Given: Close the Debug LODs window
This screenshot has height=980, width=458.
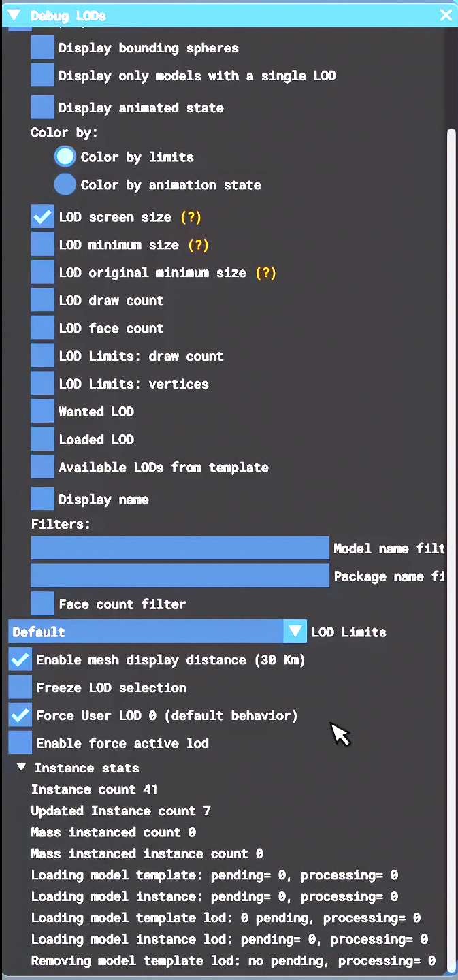Looking at the screenshot, I should [446, 15].
